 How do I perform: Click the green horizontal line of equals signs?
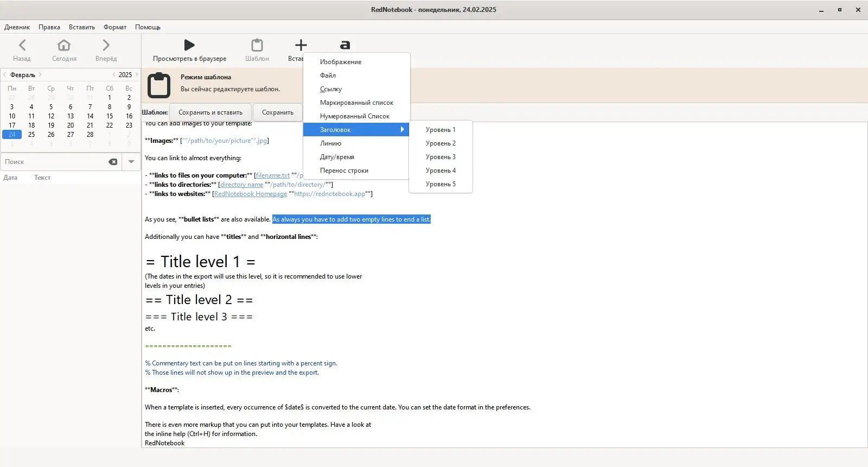[188, 346]
